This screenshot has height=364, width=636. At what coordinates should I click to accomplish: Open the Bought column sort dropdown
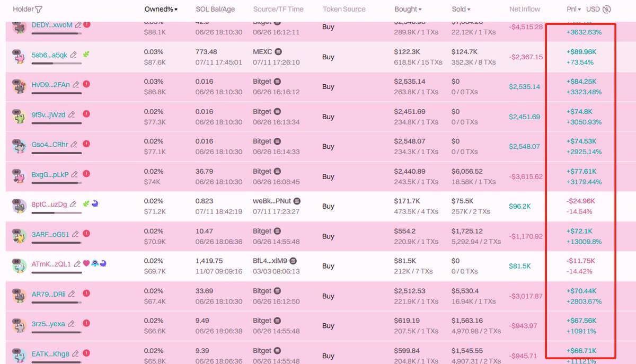coord(408,9)
